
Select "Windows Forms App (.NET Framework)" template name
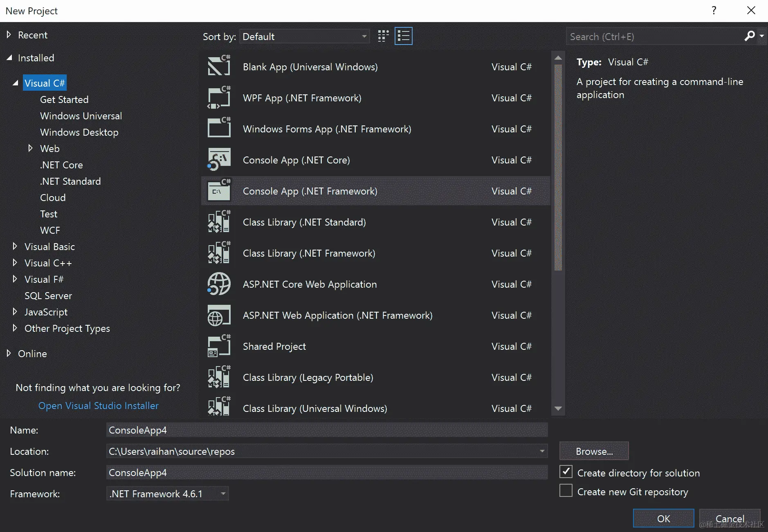pos(327,129)
